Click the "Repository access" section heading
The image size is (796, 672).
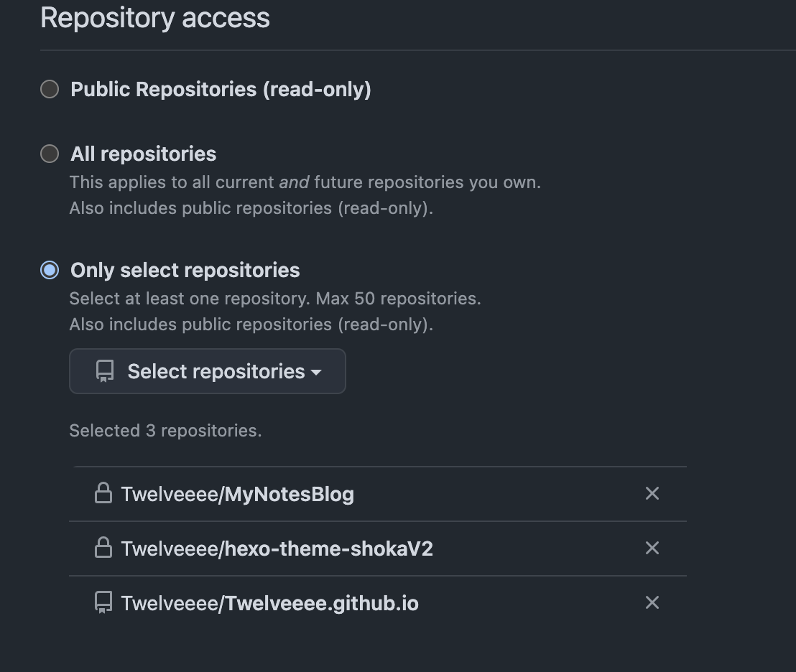pyautogui.click(x=155, y=17)
